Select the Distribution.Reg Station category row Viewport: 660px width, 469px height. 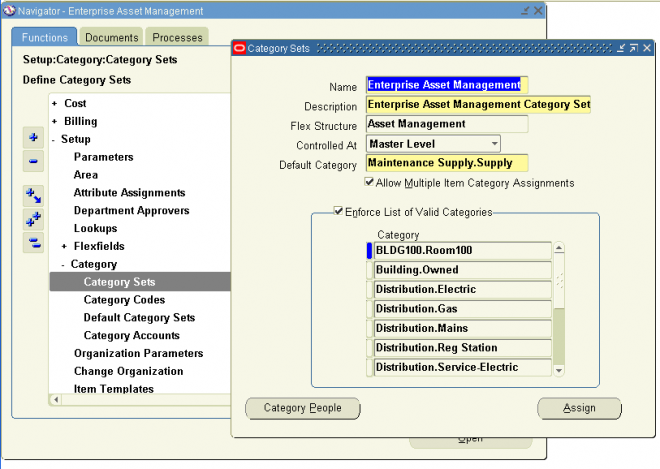click(x=462, y=347)
